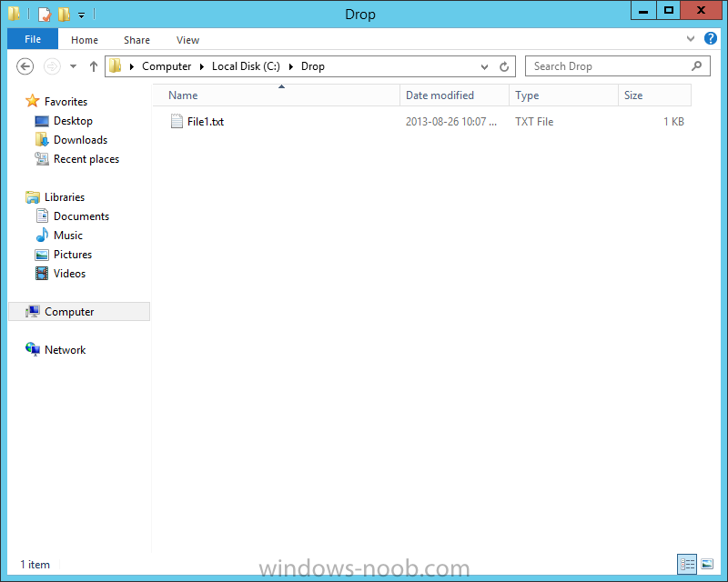Click the Videos filmstrip icon
This screenshot has height=582, width=728.
pyautogui.click(x=42, y=274)
